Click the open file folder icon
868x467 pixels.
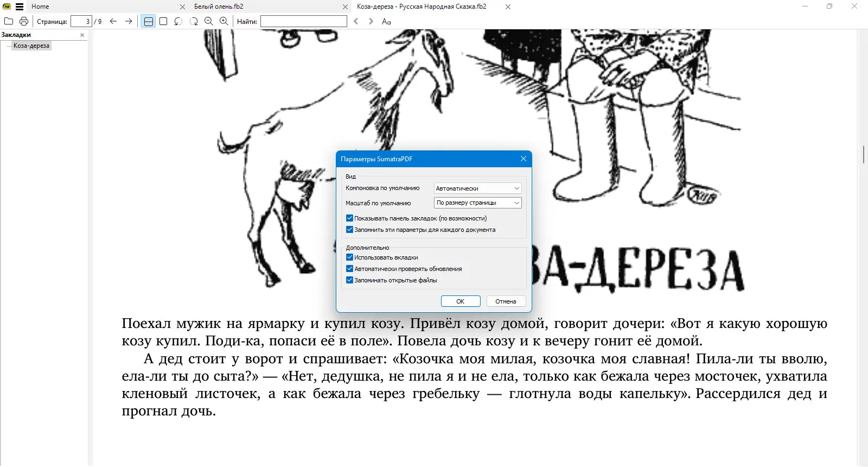[x=9, y=21]
